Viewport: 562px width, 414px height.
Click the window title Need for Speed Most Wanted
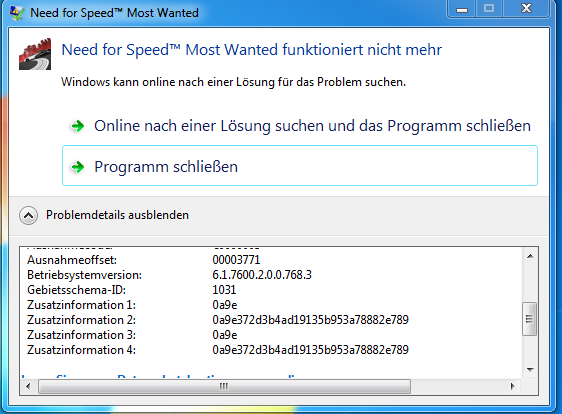point(114,13)
